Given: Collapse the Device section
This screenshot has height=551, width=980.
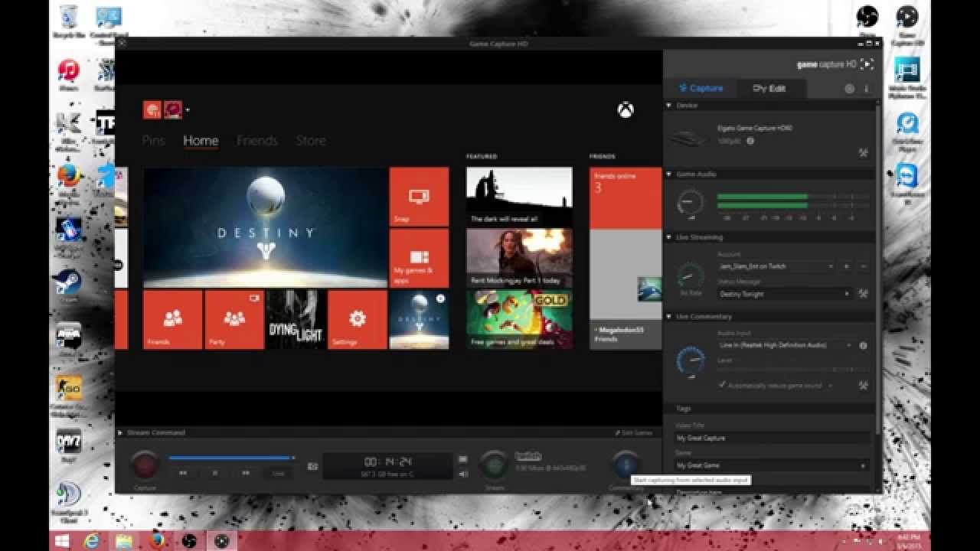Looking at the screenshot, I should pos(668,106).
